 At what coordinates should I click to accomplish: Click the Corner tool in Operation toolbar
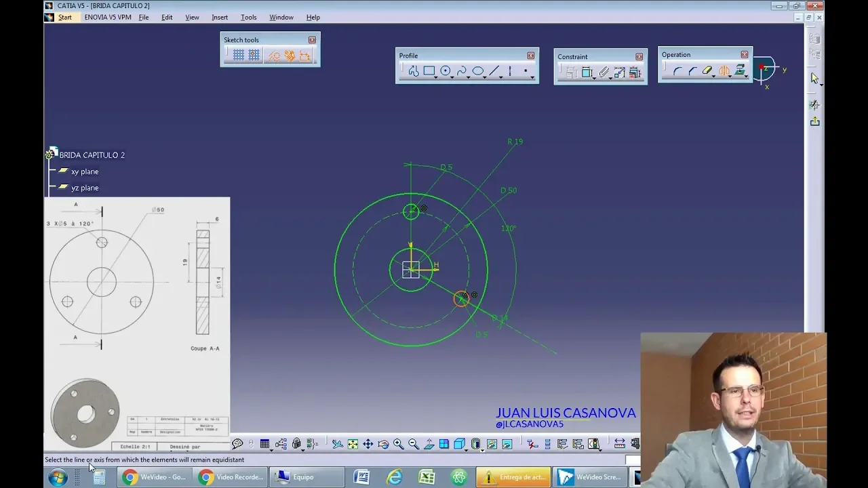(x=677, y=70)
